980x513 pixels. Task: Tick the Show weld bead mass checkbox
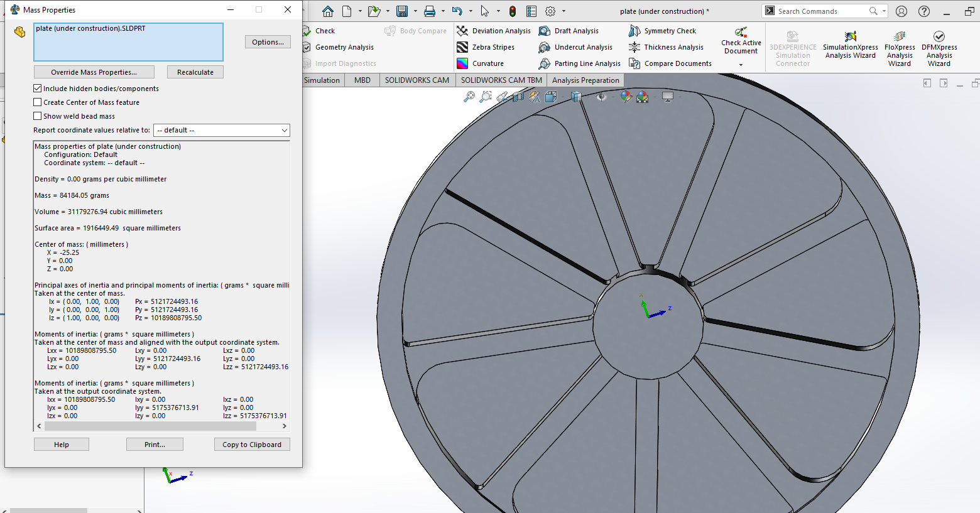pos(38,116)
